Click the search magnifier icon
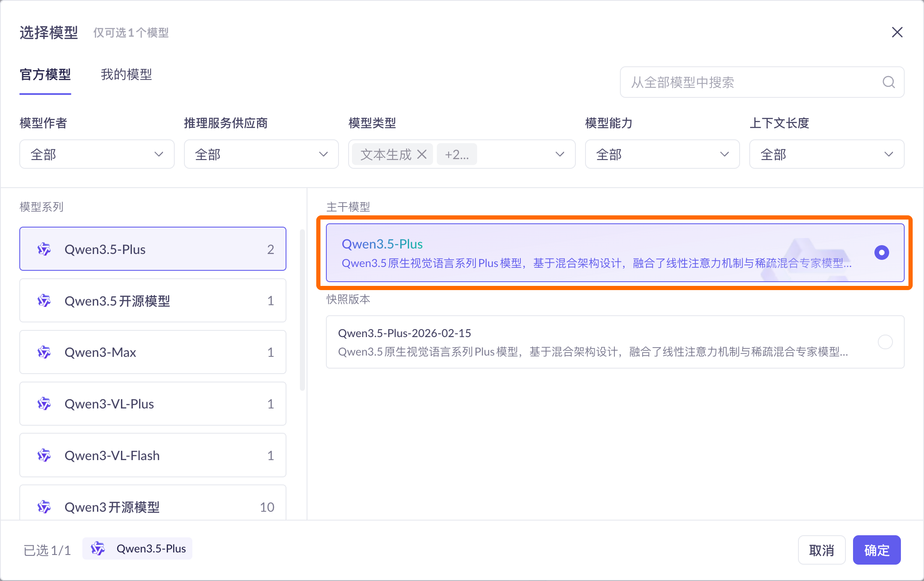924x581 pixels. [888, 82]
